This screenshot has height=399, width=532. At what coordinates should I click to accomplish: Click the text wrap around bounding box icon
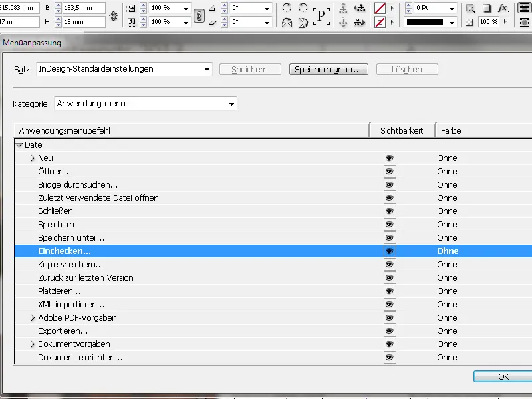click(525, 8)
